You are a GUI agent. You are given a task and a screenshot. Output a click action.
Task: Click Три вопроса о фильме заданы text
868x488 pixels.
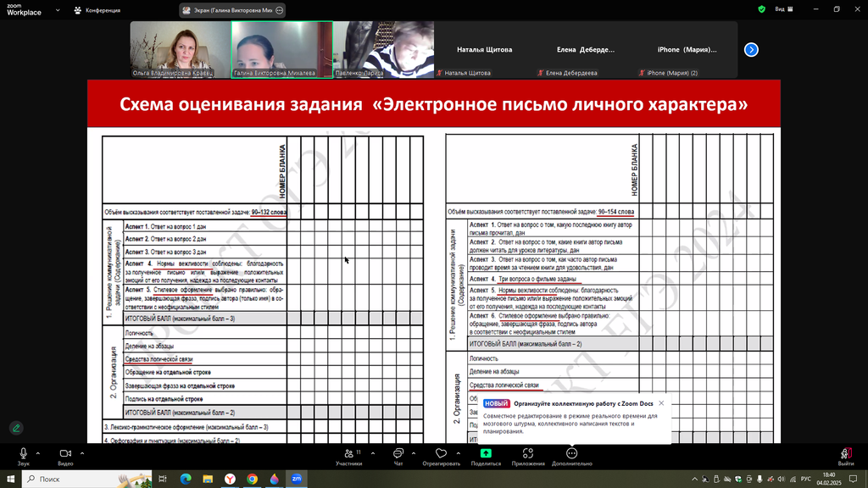click(537, 279)
